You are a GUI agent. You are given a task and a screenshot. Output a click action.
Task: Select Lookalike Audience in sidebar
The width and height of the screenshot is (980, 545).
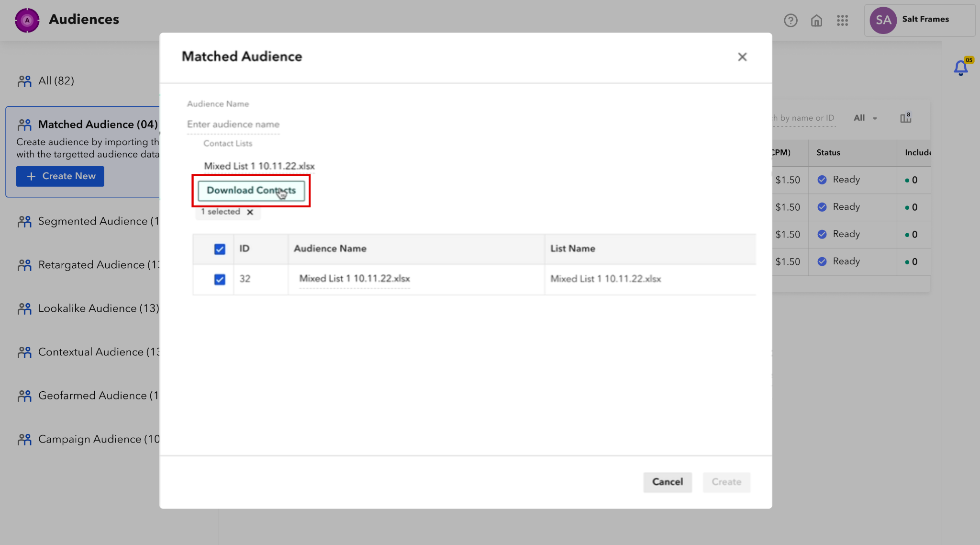pos(98,308)
